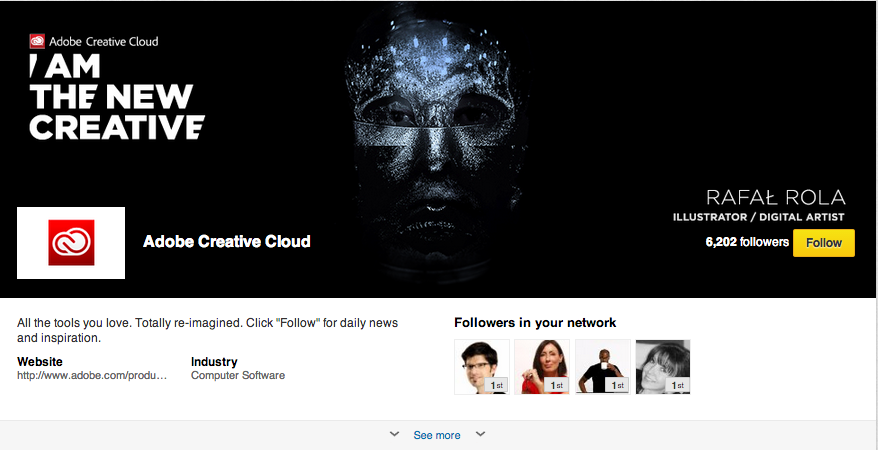Viewport: 878px width, 450px height.
Task: Click the I AM THE NEW CREATIVE headline
Action: coord(117,97)
